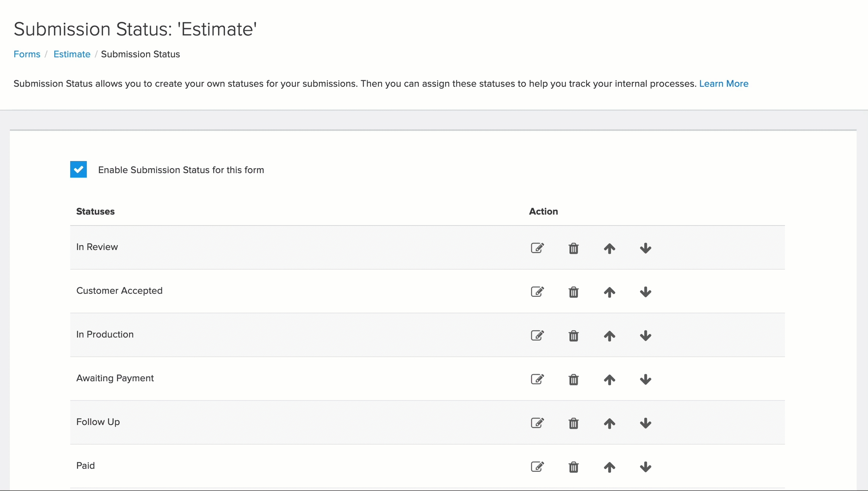Click the Action column header
868x491 pixels.
click(x=543, y=211)
